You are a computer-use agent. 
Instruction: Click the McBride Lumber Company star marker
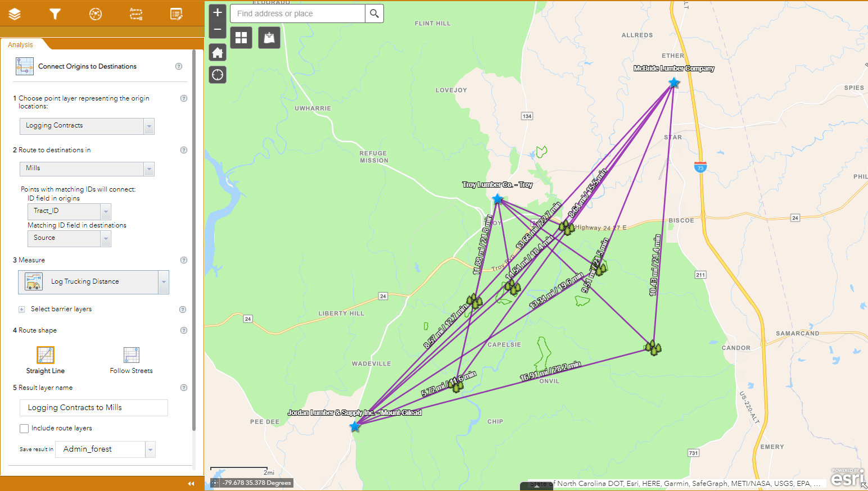coord(674,83)
